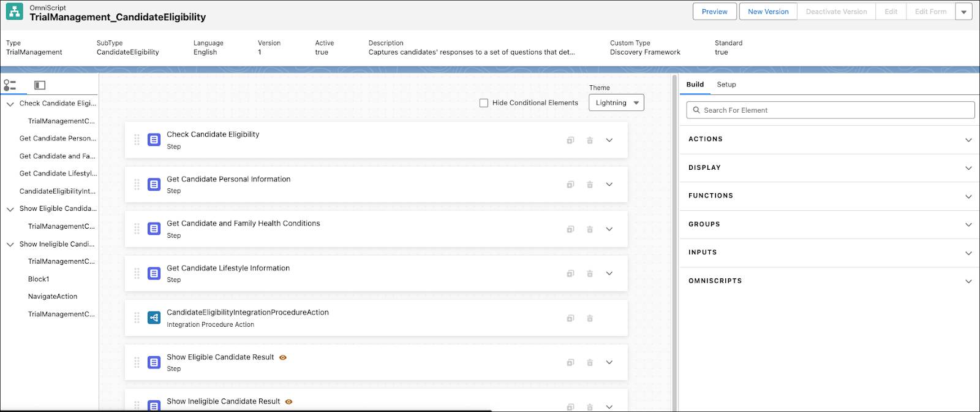
Task: Collapse Check Candidate Eligi... tree node
Action: 10,104
